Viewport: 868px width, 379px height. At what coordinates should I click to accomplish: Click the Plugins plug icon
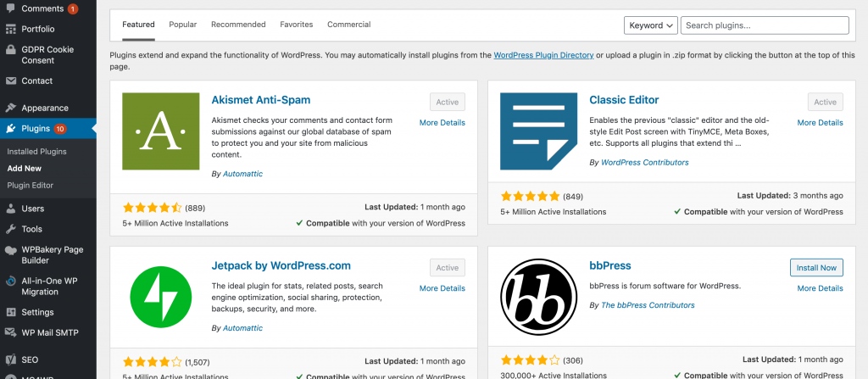pyautogui.click(x=10, y=129)
